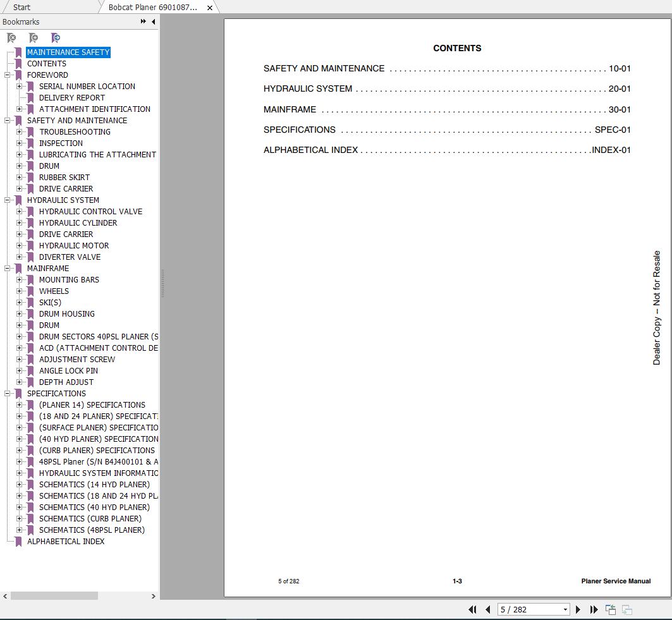Click the SAFETY AND MAINTENANCE 10-01 contents entry
This screenshot has height=620, width=672.
coord(447,68)
